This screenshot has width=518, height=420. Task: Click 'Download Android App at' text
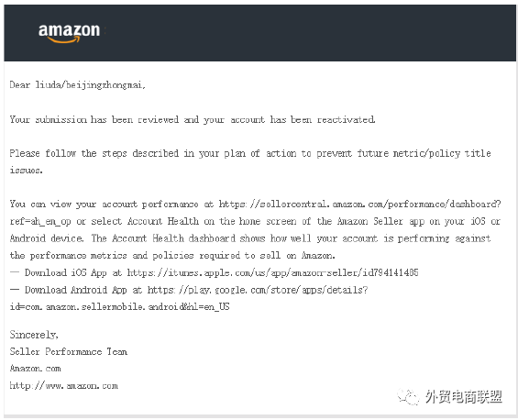tap(83, 290)
